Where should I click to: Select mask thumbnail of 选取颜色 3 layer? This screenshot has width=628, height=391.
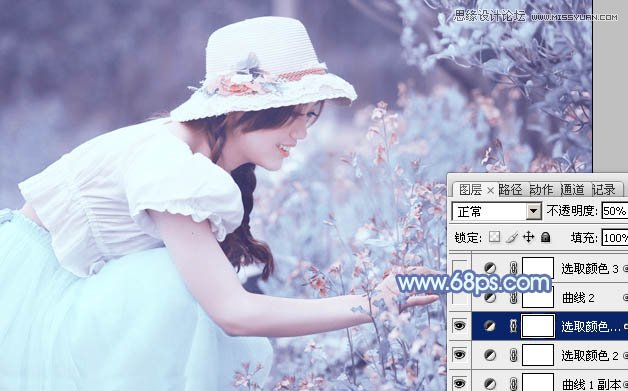pyautogui.click(x=538, y=268)
